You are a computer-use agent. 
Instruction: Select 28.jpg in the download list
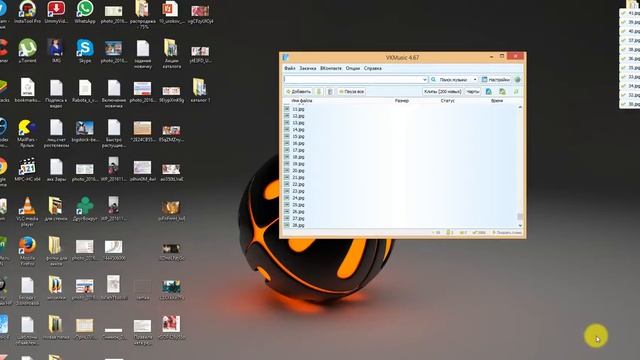point(298,225)
